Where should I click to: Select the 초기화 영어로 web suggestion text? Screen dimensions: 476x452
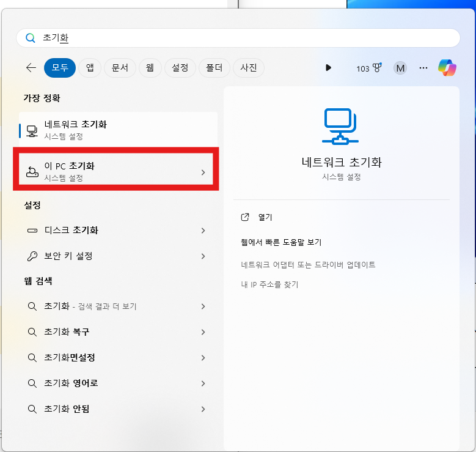pyautogui.click(x=71, y=383)
